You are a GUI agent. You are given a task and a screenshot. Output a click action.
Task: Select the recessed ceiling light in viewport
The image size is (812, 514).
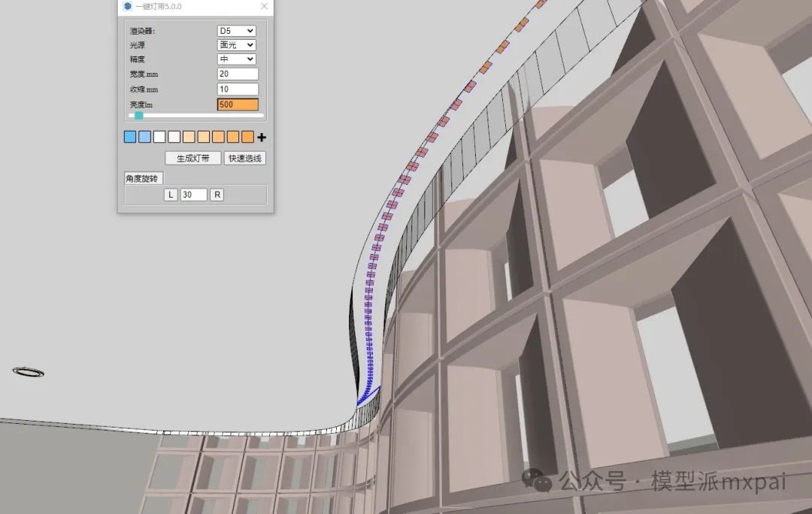(x=29, y=372)
